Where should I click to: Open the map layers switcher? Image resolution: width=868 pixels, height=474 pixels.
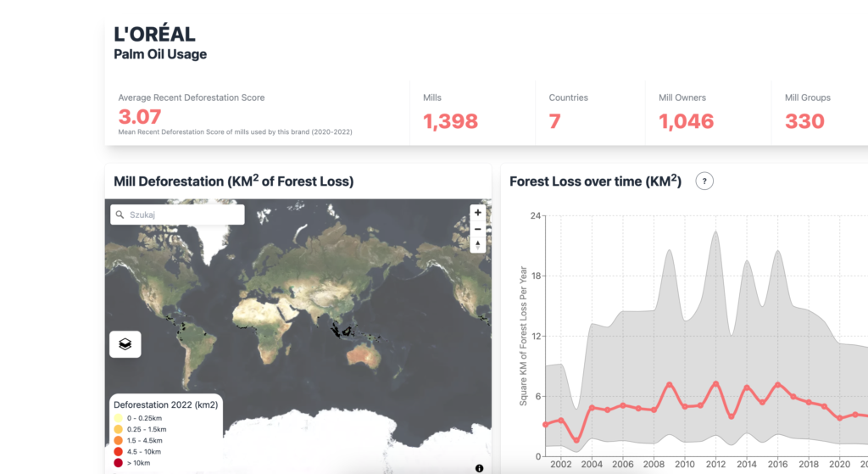coord(125,344)
